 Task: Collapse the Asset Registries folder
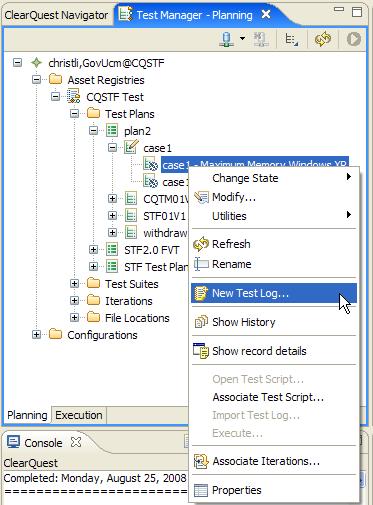tap(36, 80)
